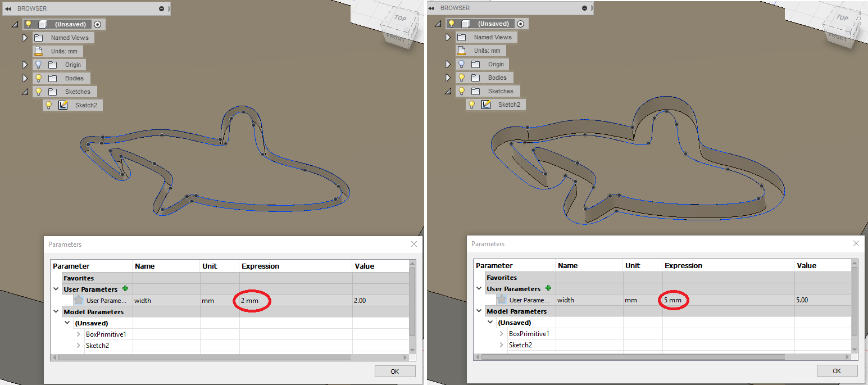Viewport: 868px width, 385px height.
Task: Click the ruler icon beside Units: mm
Action: click(x=38, y=51)
